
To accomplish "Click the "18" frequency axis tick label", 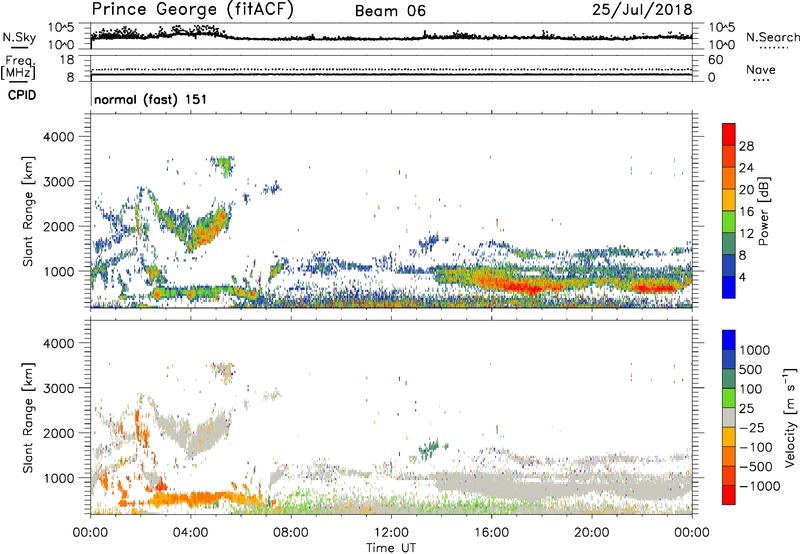I will point(67,59).
